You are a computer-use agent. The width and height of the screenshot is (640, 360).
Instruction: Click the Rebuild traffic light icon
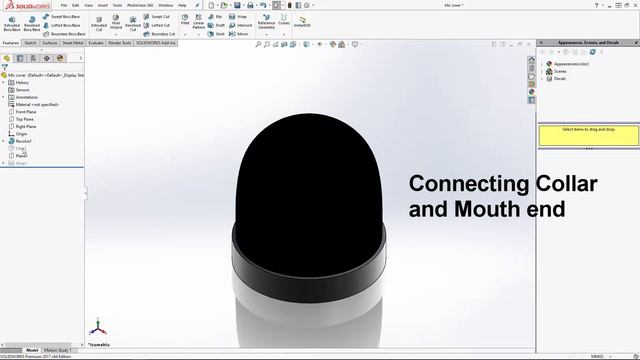click(289, 5)
